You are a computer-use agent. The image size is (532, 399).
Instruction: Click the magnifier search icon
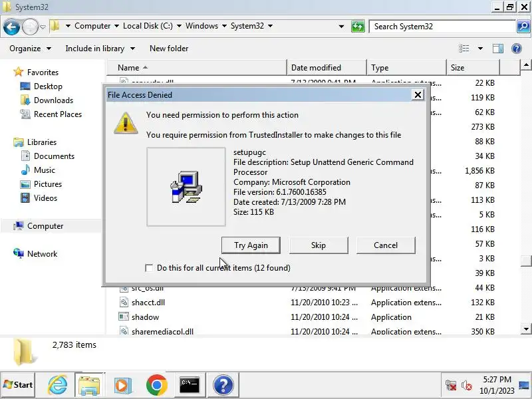tap(523, 26)
